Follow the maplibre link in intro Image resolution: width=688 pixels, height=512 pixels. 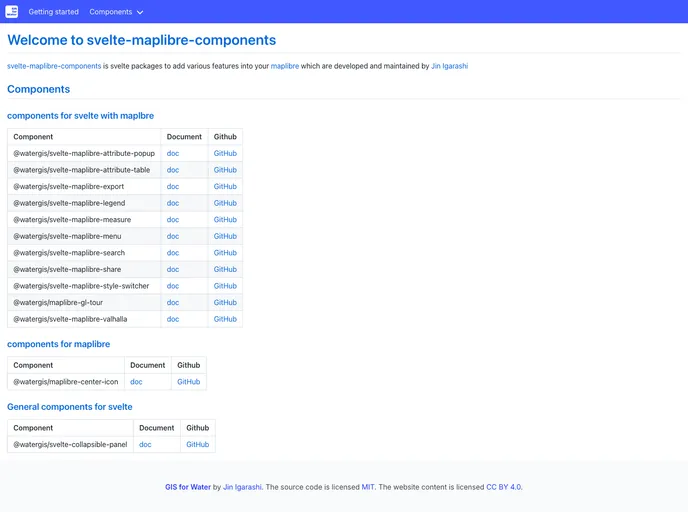(285, 66)
